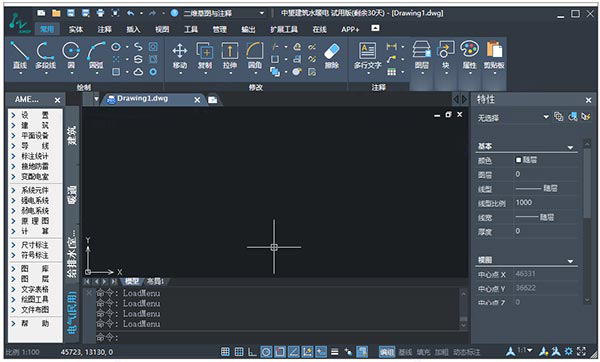Toggle polar tracking in the status bar

[266, 351]
